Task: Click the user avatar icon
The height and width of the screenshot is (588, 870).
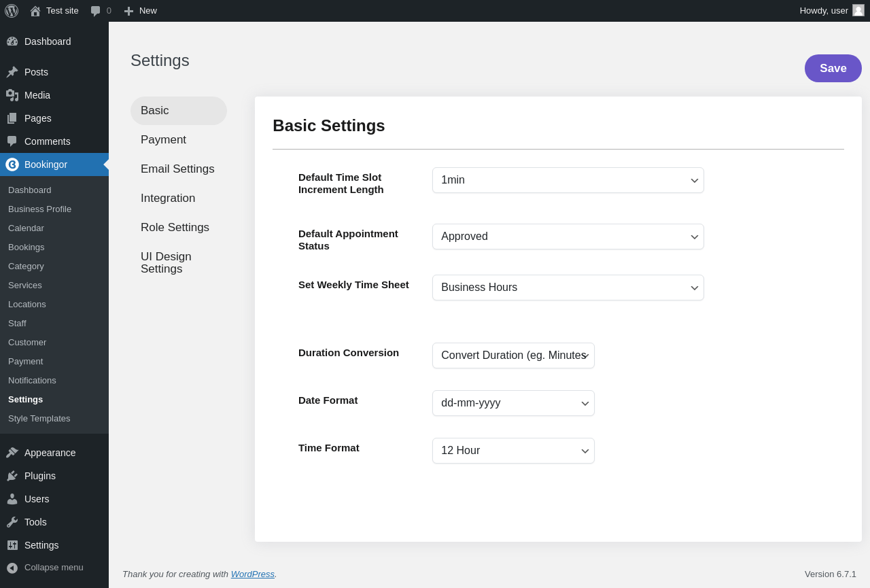Action: point(858,10)
